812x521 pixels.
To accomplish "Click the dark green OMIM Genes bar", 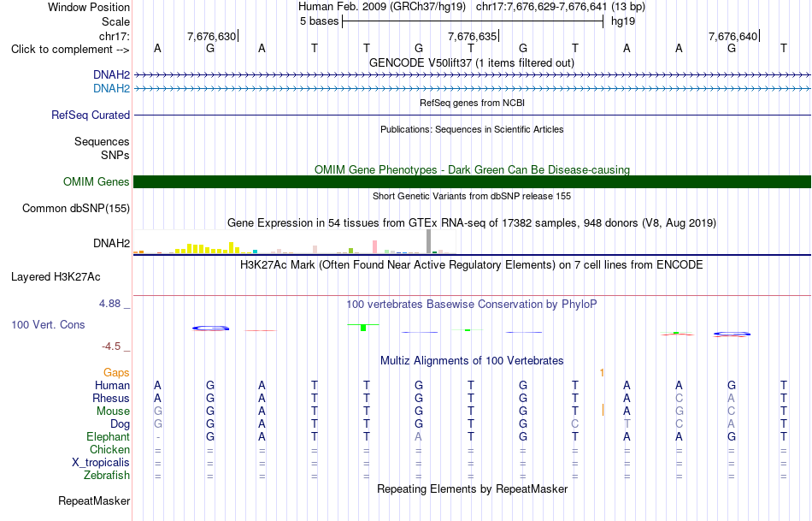I will tap(473, 182).
